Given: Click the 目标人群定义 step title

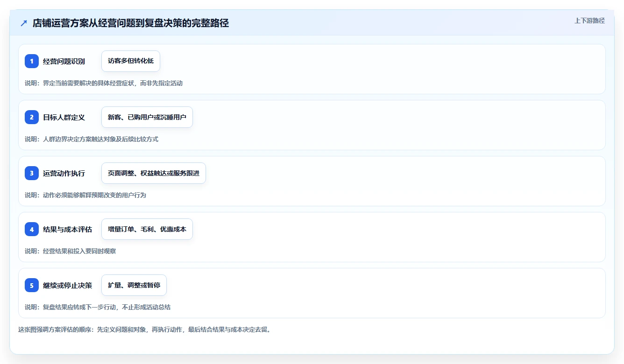Looking at the screenshot, I should [x=64, y=117].
